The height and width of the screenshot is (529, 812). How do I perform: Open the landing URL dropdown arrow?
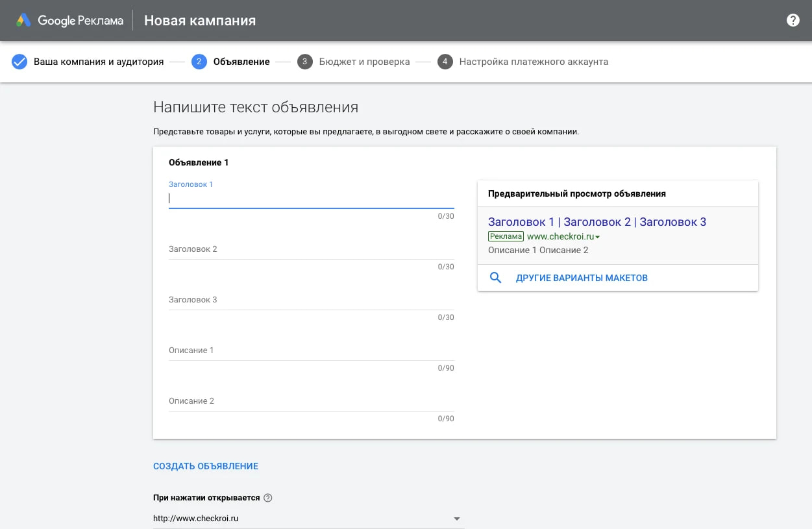(x=456, y=518)
